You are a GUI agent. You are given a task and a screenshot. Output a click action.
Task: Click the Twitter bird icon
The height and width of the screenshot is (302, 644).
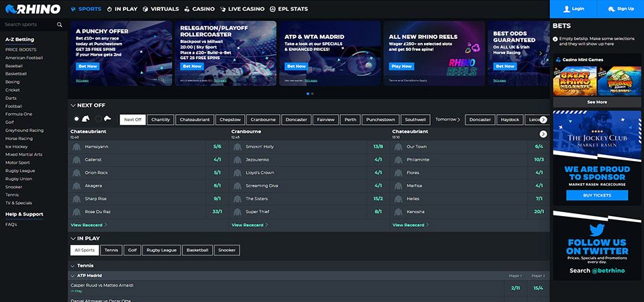(x=597, y=230)
